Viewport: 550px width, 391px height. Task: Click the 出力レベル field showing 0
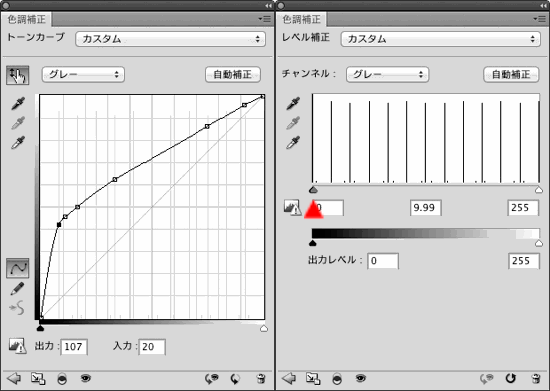[383, 261]
